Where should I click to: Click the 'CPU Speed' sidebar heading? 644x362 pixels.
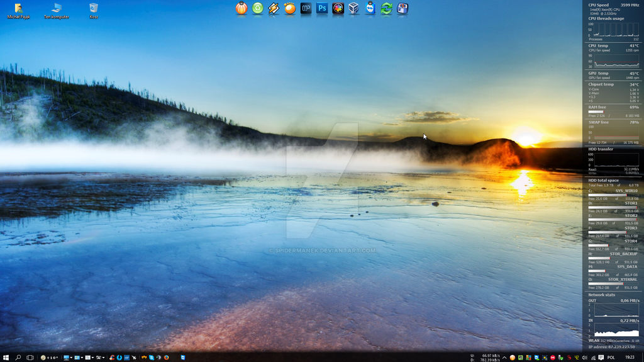[599, 5]
